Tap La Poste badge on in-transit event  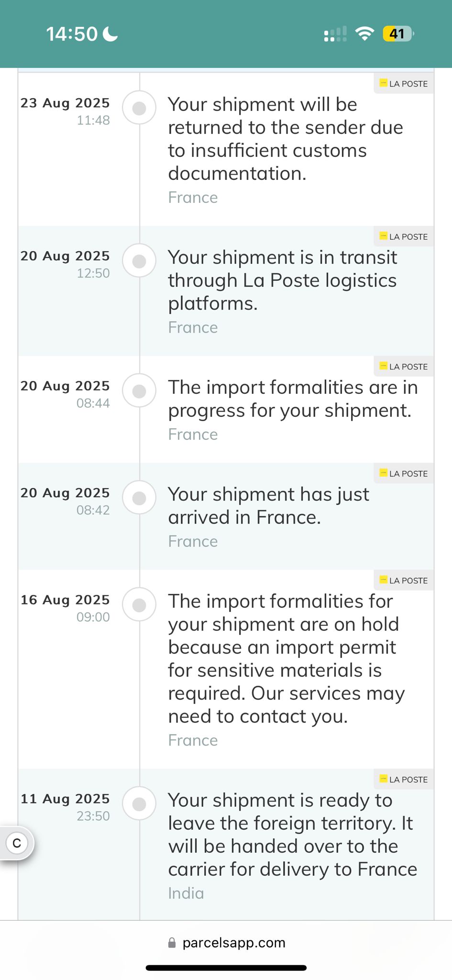click(x=404, y=236)
